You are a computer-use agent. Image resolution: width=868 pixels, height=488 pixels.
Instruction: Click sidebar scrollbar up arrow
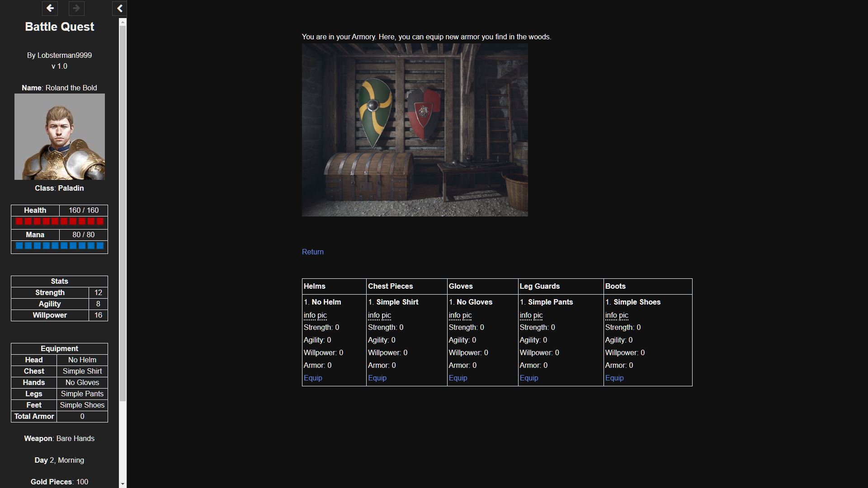coord(123,22)
